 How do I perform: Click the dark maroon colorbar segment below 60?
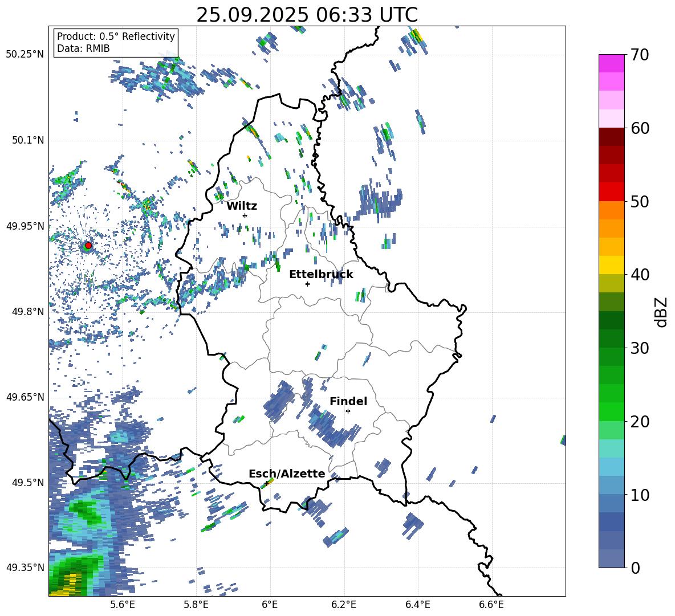click(611, 137)
